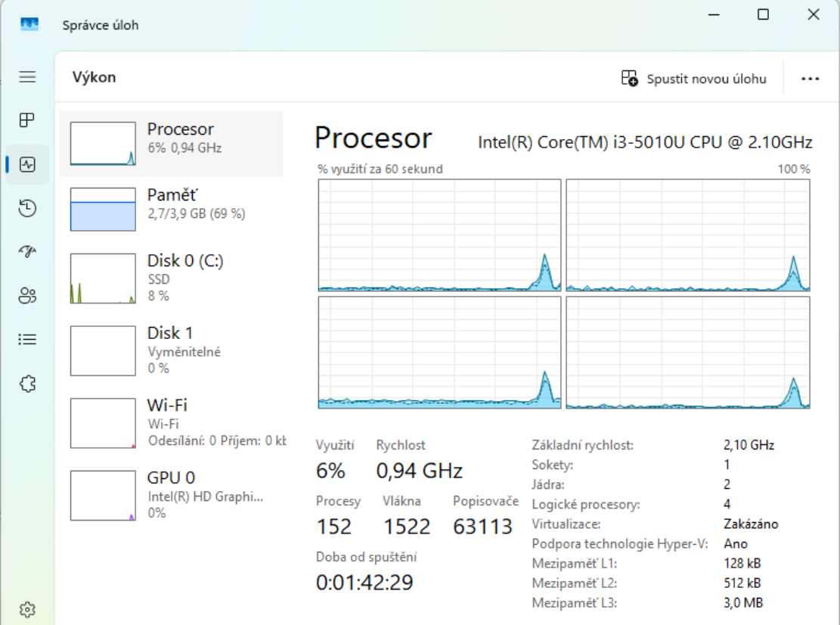
Task: Open the Startup apps section
Action: coord(27,252)
